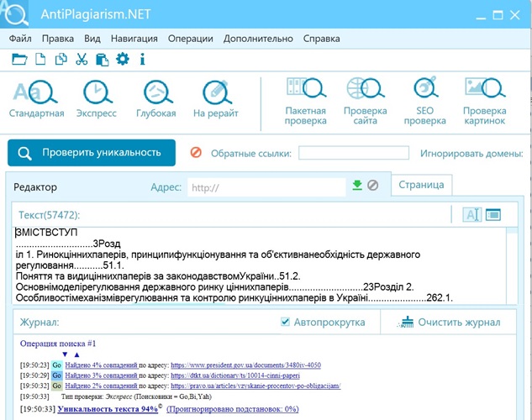Open Проверка сайта

point(365,101)
